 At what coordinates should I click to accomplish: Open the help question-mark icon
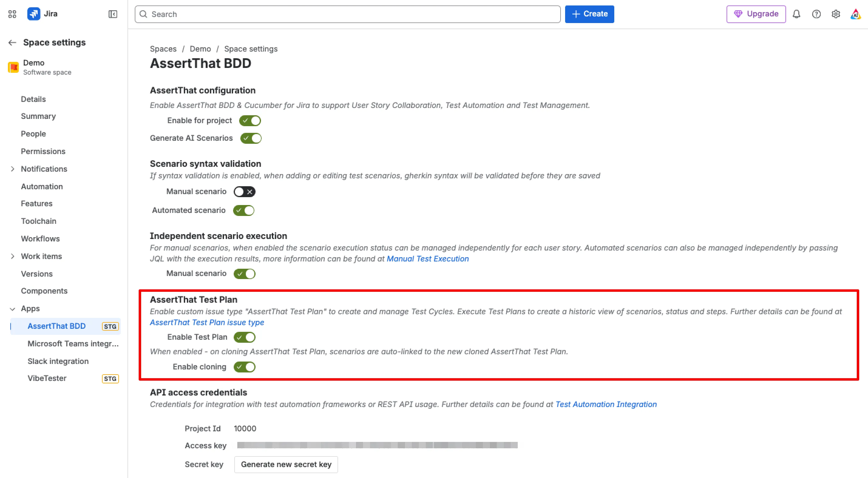click(x=816, y=14)
